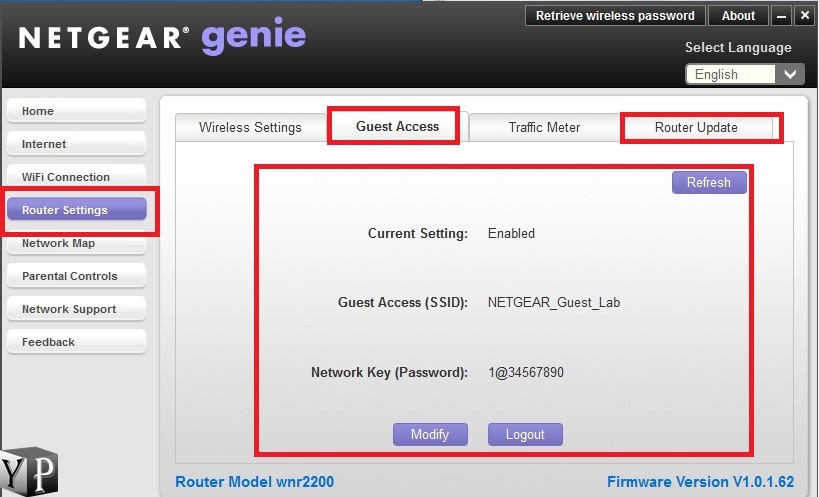The image size is (819, 497).
Task: Go to the Internet sidebar section
Action: point(76,144)
